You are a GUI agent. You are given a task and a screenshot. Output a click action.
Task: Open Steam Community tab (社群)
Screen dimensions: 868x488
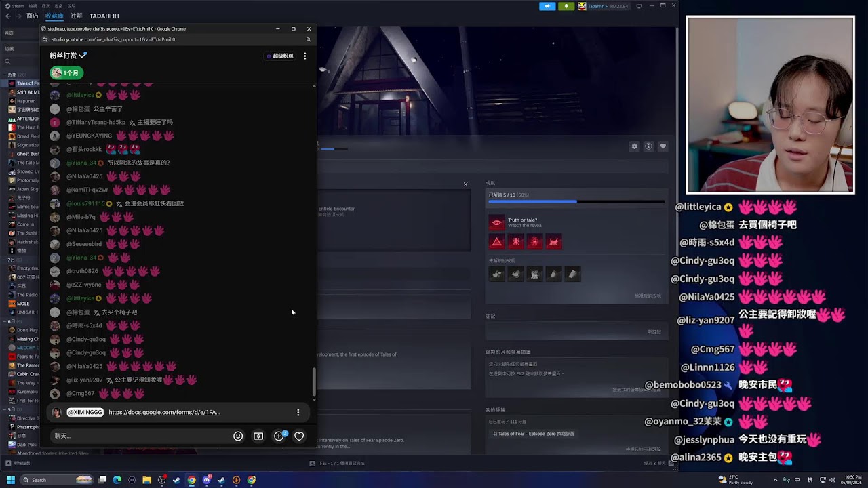[76, 16]
